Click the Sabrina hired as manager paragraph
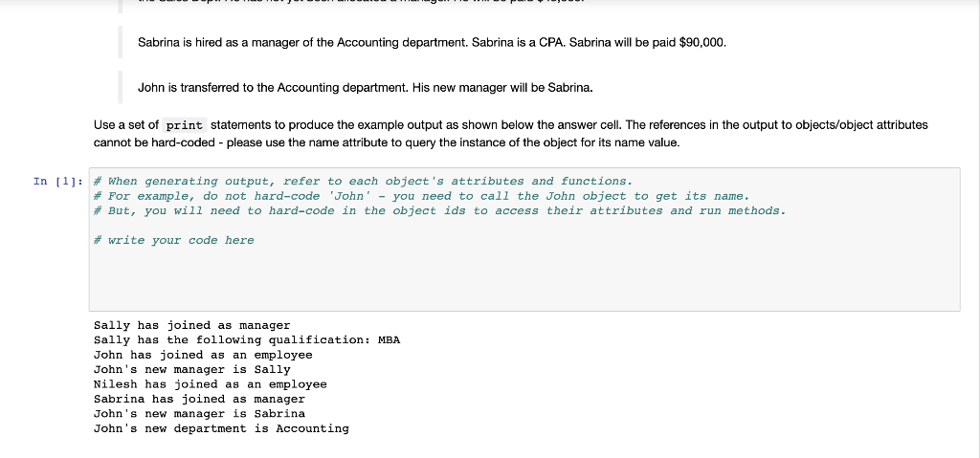This screenshot has width=980, height=458. click(x=432, y=43)
